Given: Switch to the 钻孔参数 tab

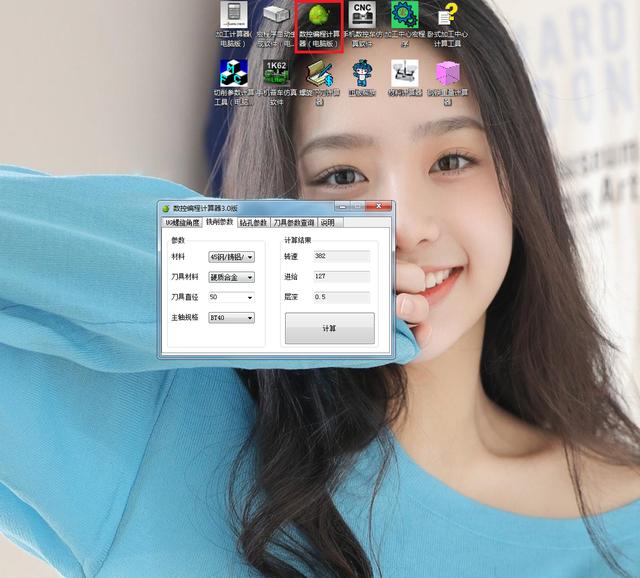Looking at the screenshot, I should click(253, 223).
